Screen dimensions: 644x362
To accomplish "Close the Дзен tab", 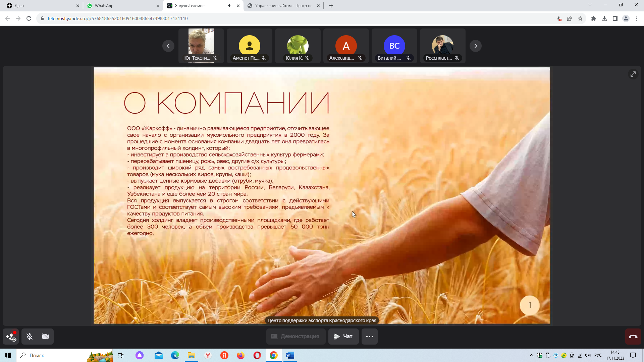I will tap(78, 6).
